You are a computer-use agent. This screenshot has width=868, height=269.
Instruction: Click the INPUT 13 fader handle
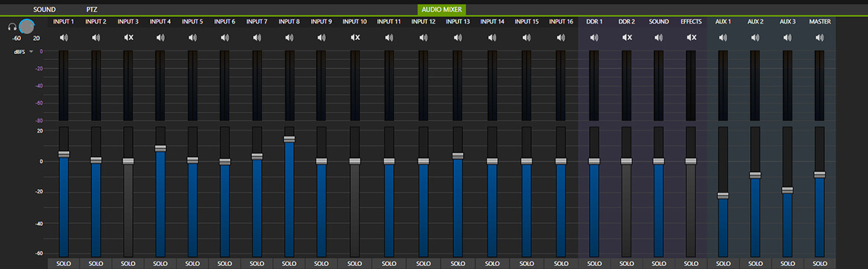coord(458,156)
